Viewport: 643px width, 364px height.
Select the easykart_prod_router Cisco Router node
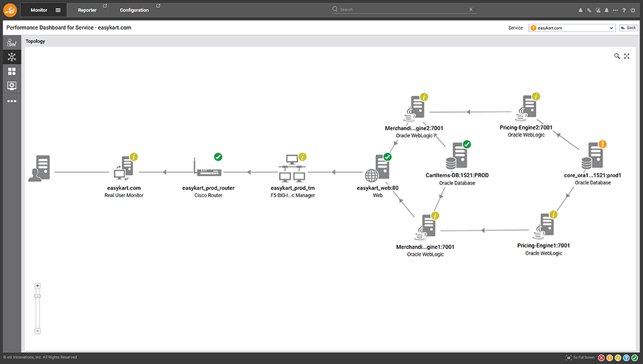[x=208, y=168]
